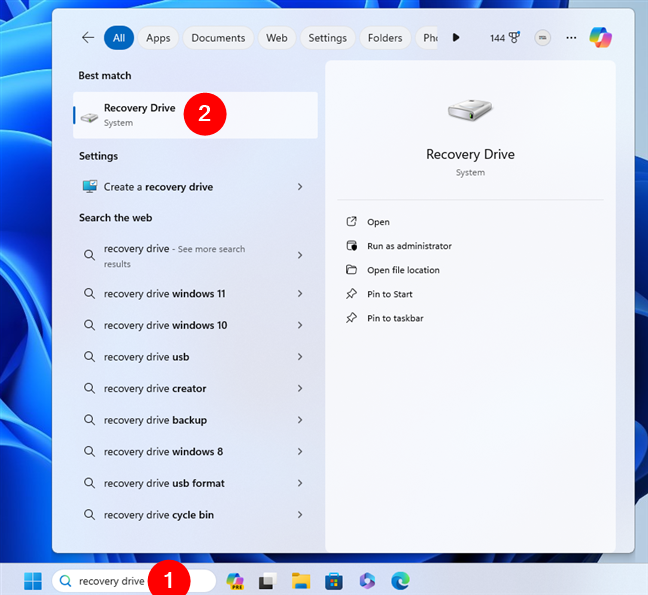Select suggestion 'recovery drive windows 8'
The height and width of the screenshot is (595, 648).
pos(193,452)
